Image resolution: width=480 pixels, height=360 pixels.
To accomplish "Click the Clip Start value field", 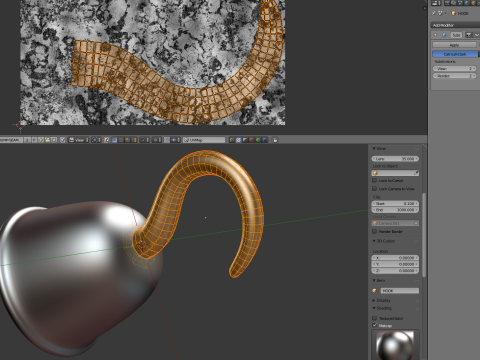I will [x=395, y=203].
